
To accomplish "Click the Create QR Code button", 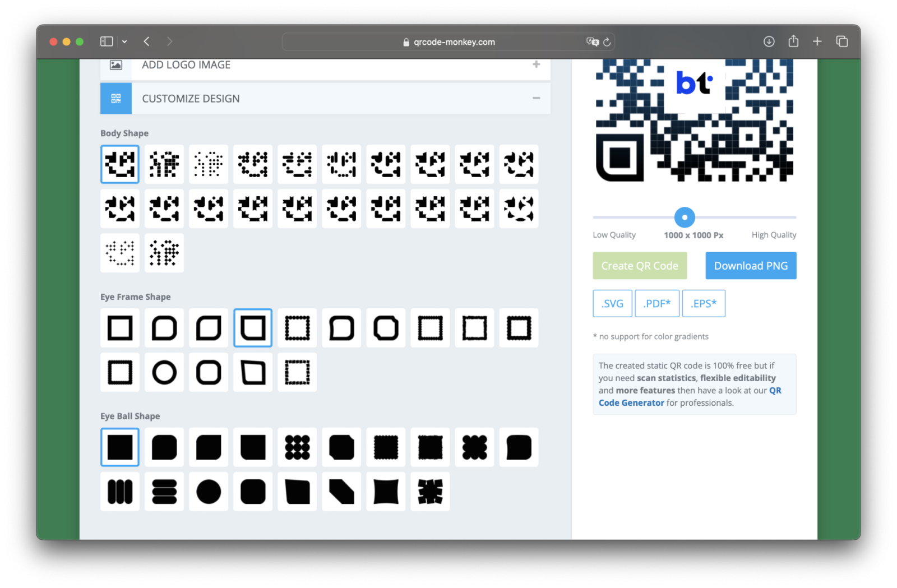I will click(x=640, y=266).
